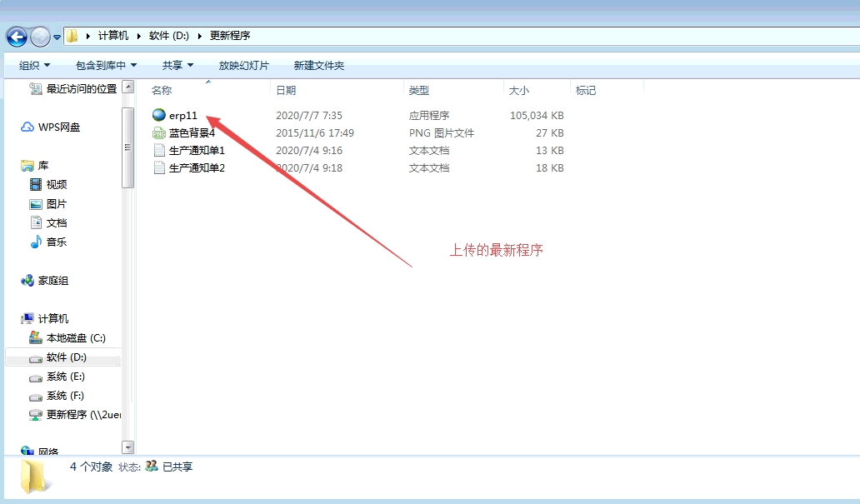Click the 放映幻灯片 toolbar button
The width and height of the screenshot is (860, 504).
coord(243,65)
